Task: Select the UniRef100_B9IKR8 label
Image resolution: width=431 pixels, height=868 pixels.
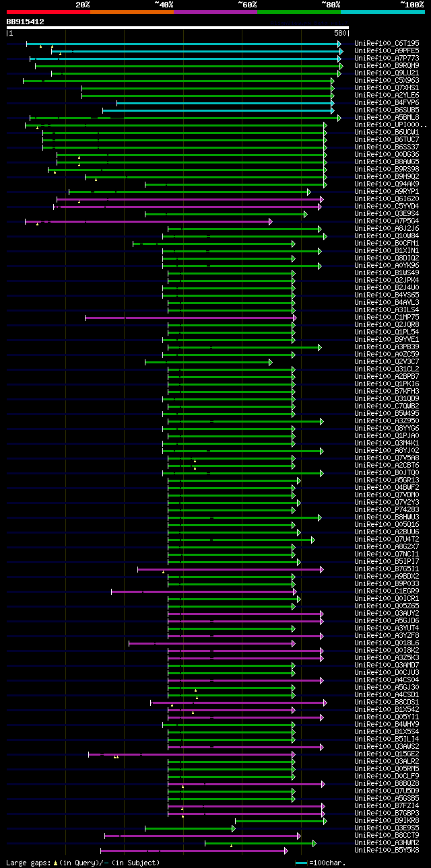Action: [x=387, y=820]
